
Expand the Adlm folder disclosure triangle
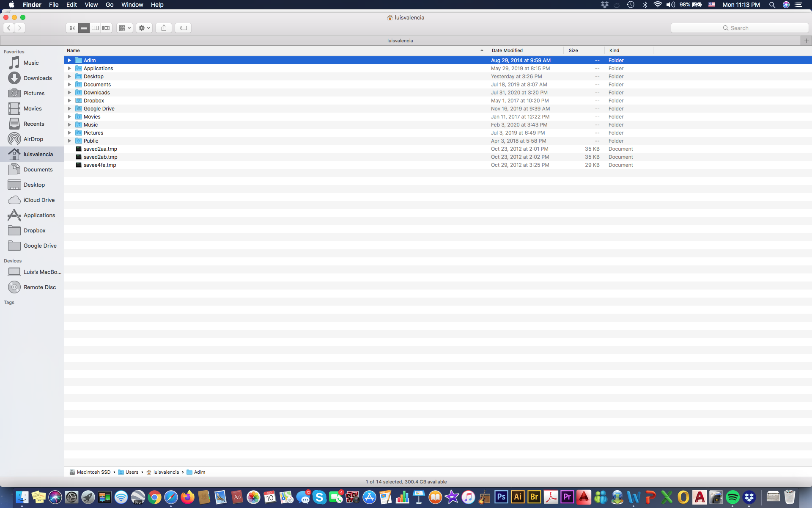click(70, 61)
